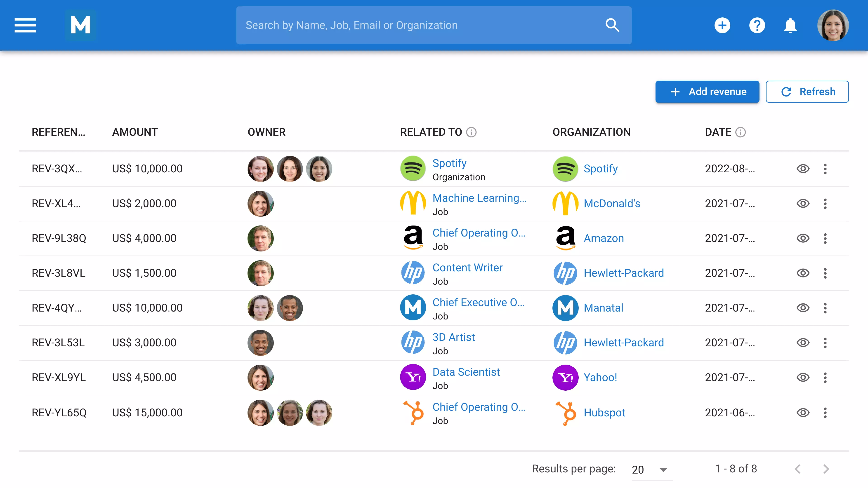Viewport: 868px width, 488px height.
Task: Open the hamburger navigation menu
Action: pyautogui.click(x=25, y=25)
